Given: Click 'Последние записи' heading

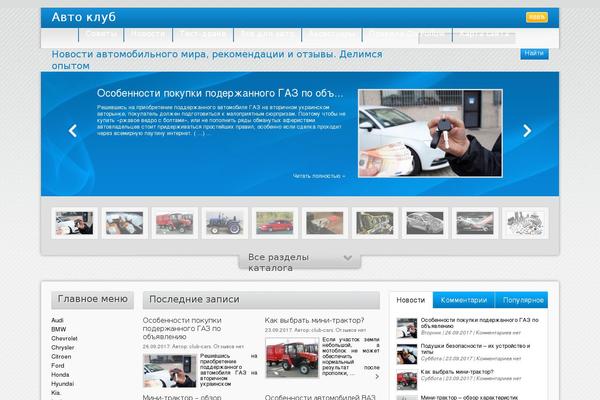Looking at the screenshot, I should click(x=194, y=299).
